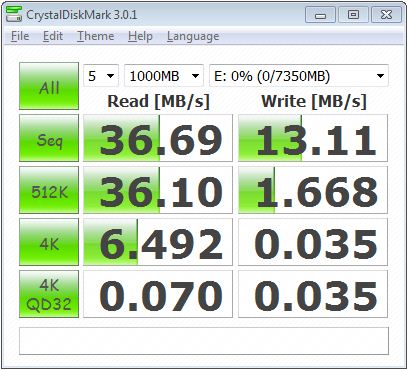Open the Edit menu
Image resolution: width=407 pixels, height=370 pixels.
[x=53, y=36]
